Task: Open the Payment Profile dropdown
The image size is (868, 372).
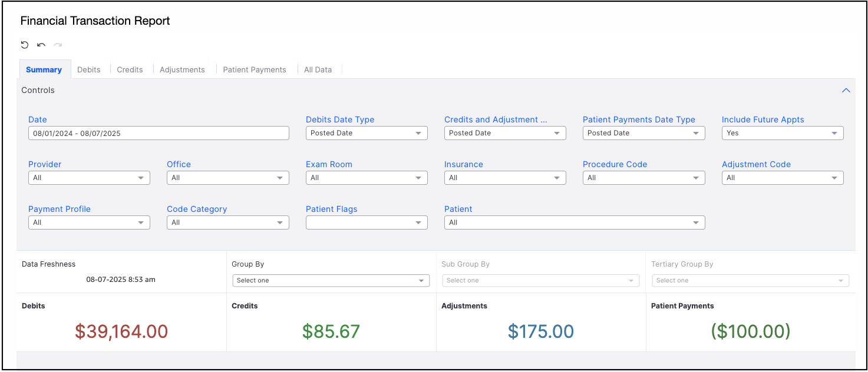Action: 89,222
